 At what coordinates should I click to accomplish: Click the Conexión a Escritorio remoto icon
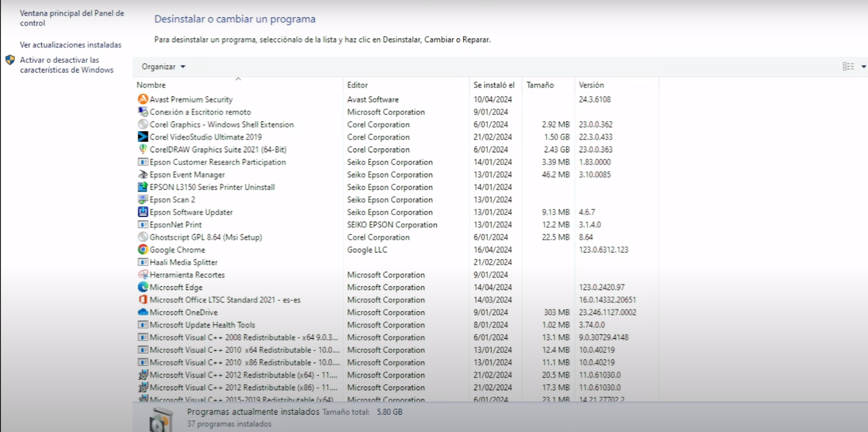coord(143,112)
